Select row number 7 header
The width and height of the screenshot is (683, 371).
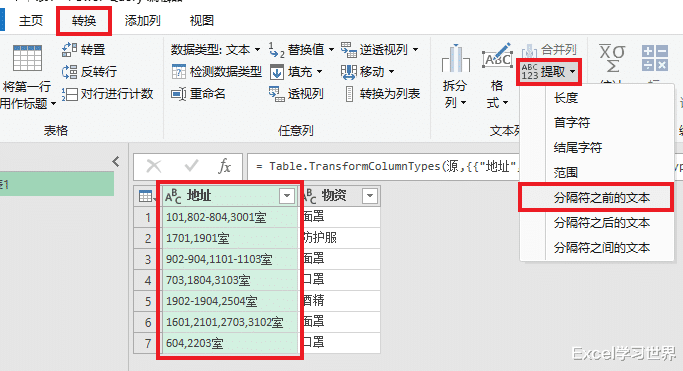(147, 343)
